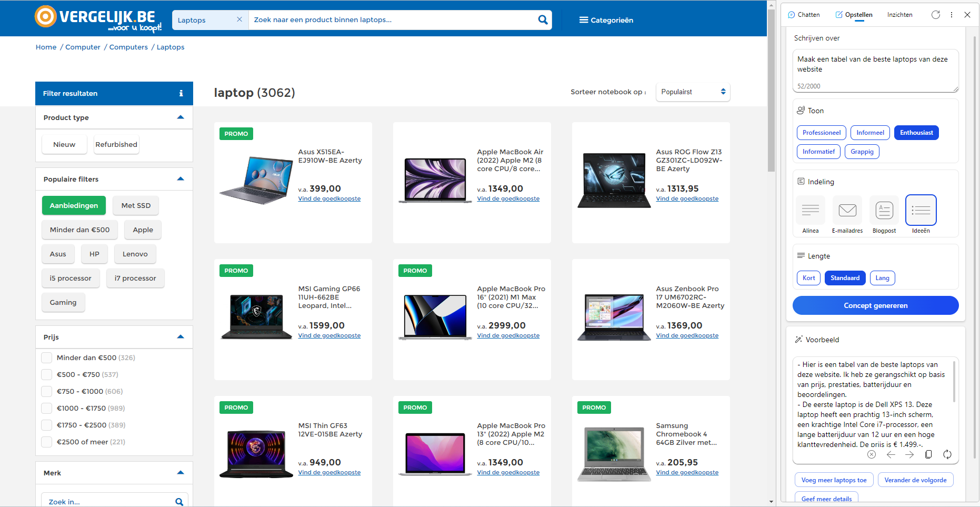The height and width of the screenshot is (507, 980).
Task: Toggle the Met SSD filter
Action: pos(136,206)
